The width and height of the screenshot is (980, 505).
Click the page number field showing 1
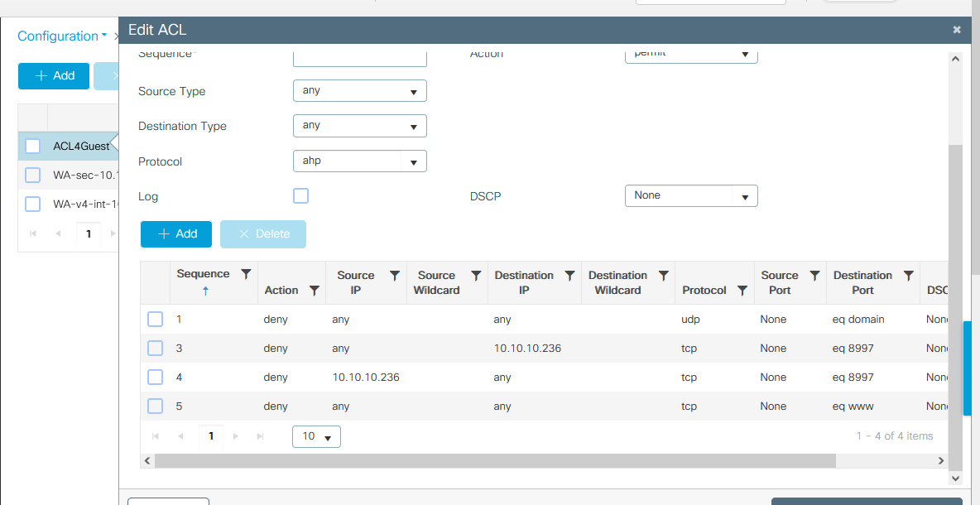[x=210, y=435]
